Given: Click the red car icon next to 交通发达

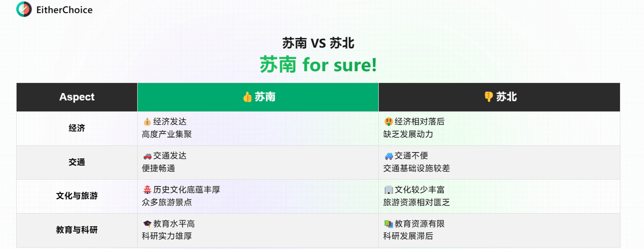Looking at the screenshot, I should [x=147, y=156].
